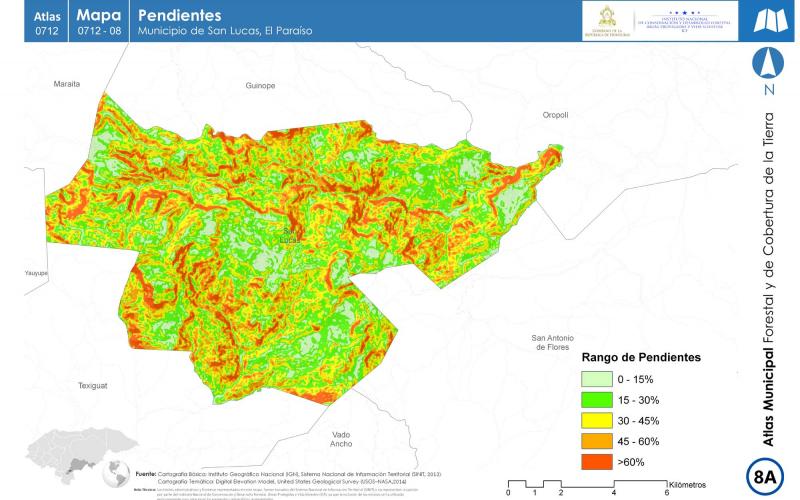Click the globe icon near the inset map
Screen dimensions: 800x500
[118, 474]
